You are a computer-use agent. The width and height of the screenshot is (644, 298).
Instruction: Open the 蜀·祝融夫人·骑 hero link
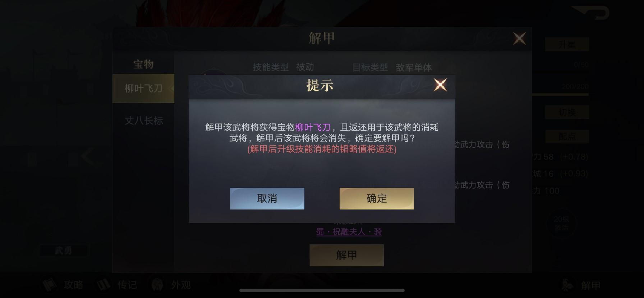tap(349, 232)
